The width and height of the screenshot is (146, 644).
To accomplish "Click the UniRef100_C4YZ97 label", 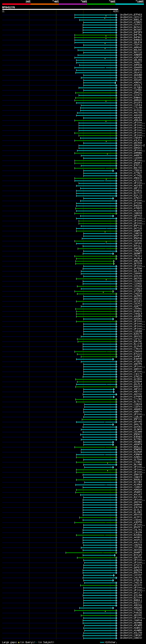I will click(131, 575).
